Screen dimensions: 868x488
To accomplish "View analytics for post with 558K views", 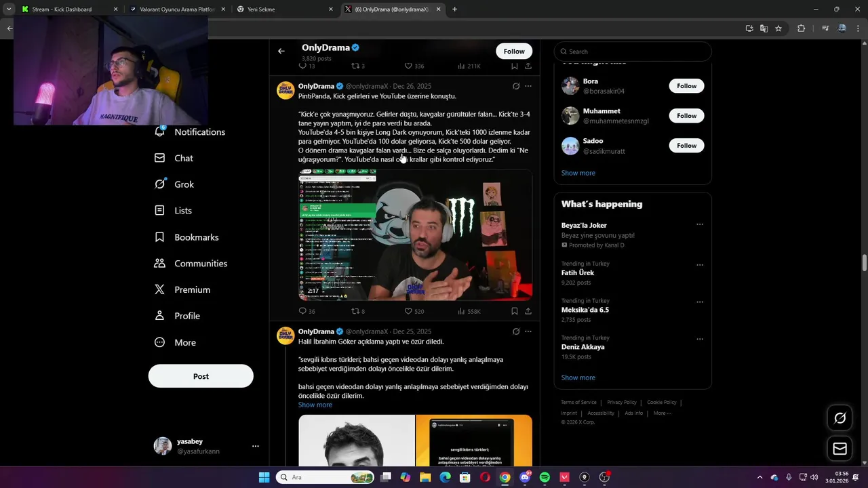I will click(x=469, y=311).
